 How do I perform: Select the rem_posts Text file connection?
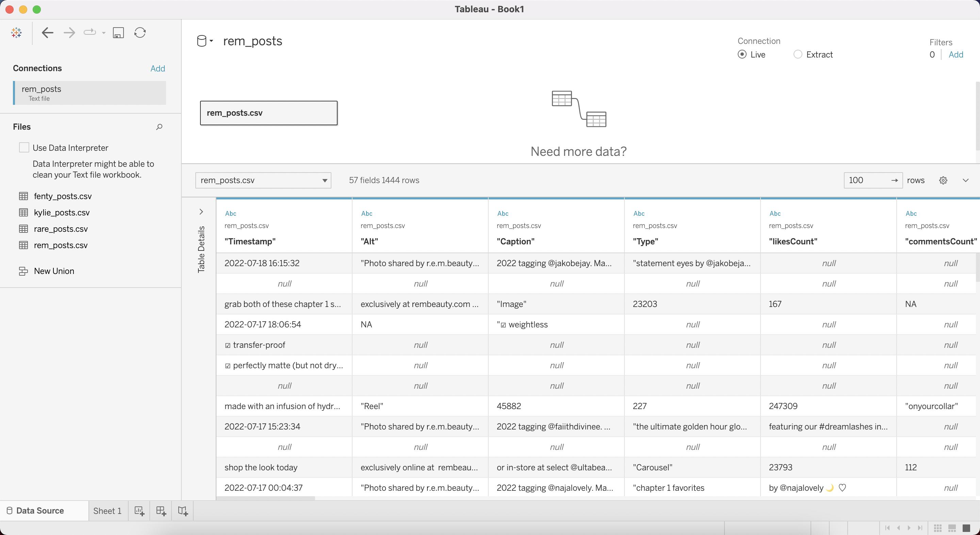(90, 93)
